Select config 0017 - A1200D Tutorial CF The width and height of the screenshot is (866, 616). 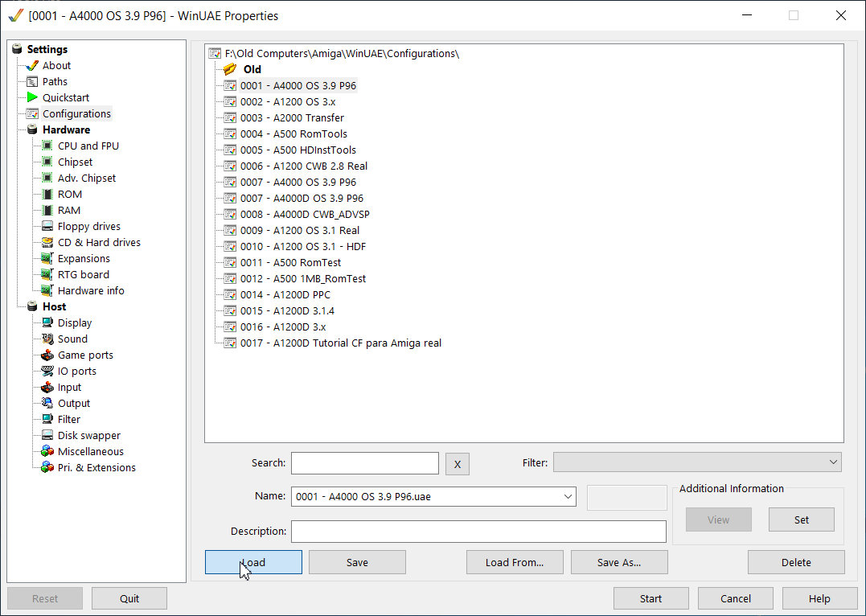(341, 343)
